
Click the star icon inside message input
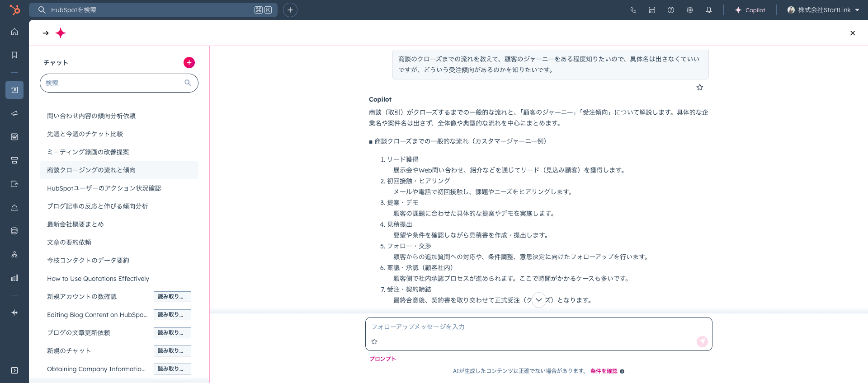pos(374,341)
